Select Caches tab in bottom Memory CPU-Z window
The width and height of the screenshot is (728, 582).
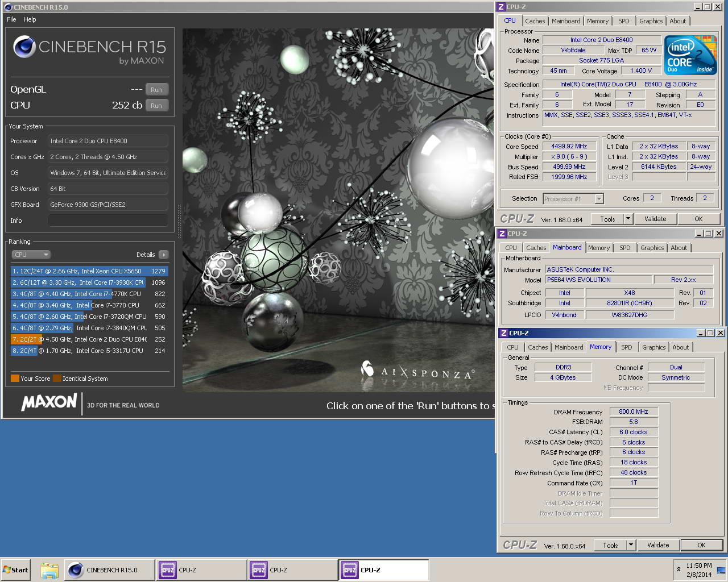(537, 347)
